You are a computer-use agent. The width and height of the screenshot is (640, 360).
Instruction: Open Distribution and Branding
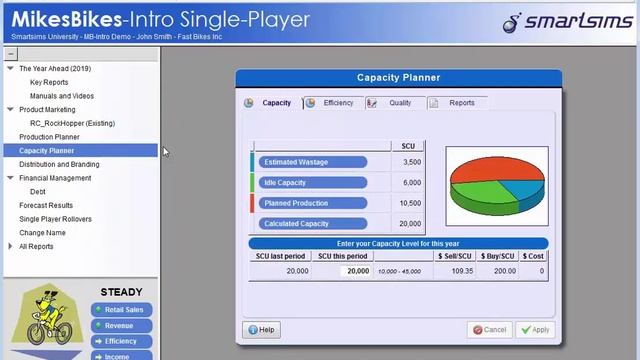click(x=59, y=164)
